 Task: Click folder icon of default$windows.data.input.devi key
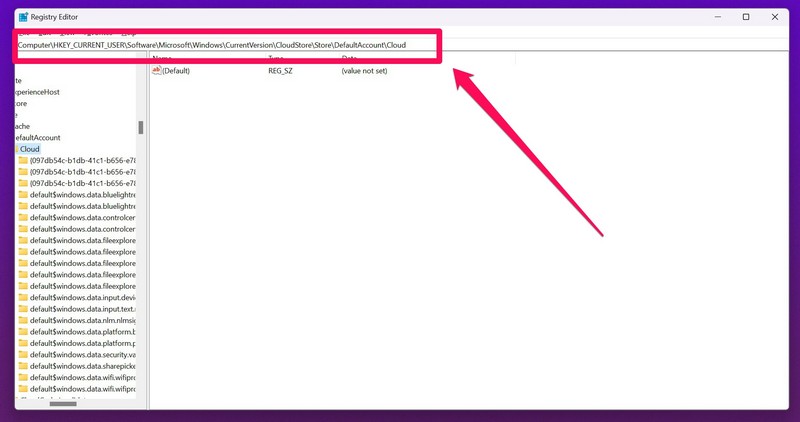pos(23,297)
